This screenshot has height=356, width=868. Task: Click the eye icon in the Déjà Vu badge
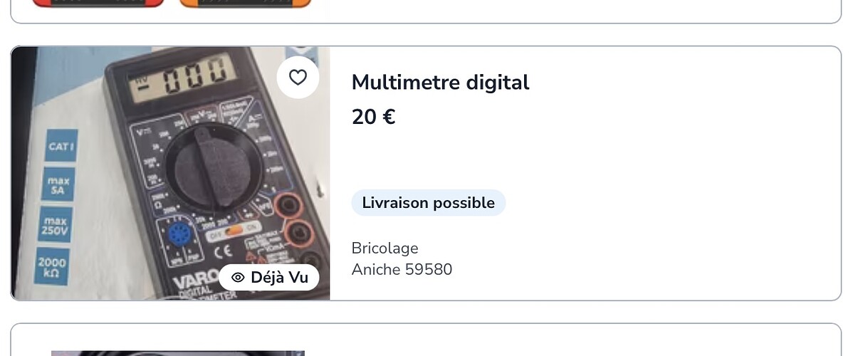point(238,277)
